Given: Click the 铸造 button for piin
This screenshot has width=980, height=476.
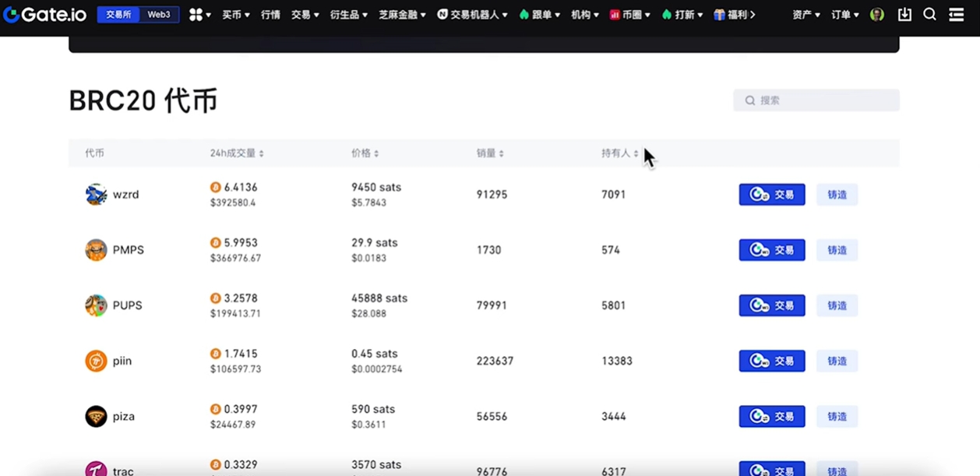Looking at the screenshot, I should coord(837,361).
